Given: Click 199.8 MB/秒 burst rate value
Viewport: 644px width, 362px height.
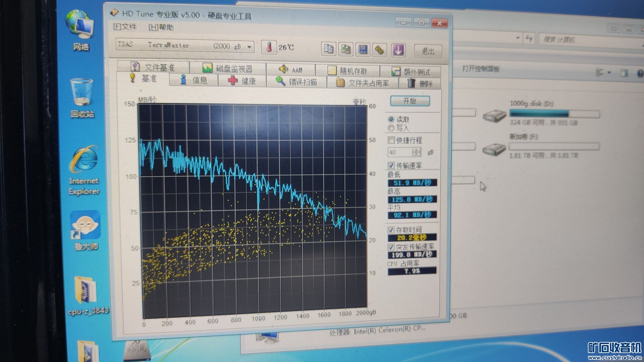Looking at the screenshot, I should coord(412,254).
